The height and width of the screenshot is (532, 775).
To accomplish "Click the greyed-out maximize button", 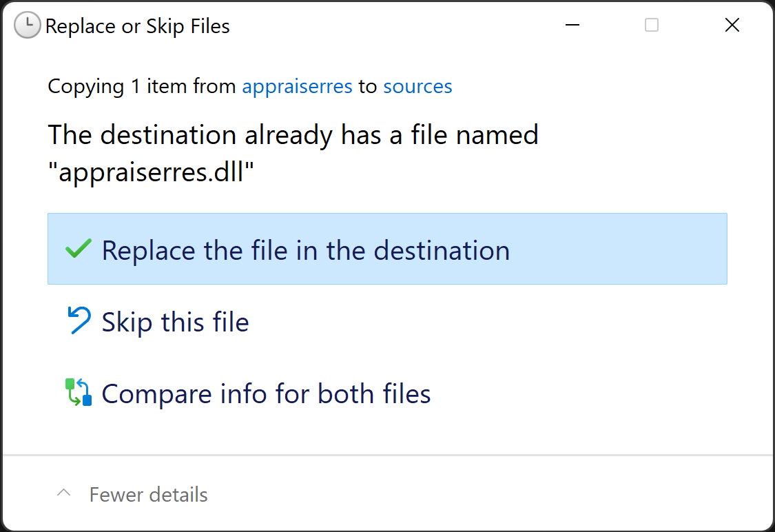I will [x=651, y=25].
